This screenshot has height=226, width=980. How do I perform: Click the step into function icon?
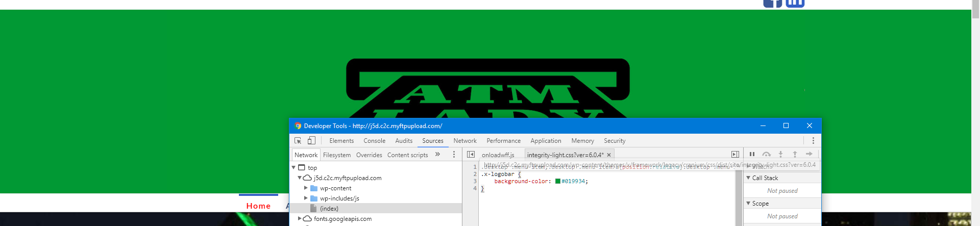(x=780, y=154)
